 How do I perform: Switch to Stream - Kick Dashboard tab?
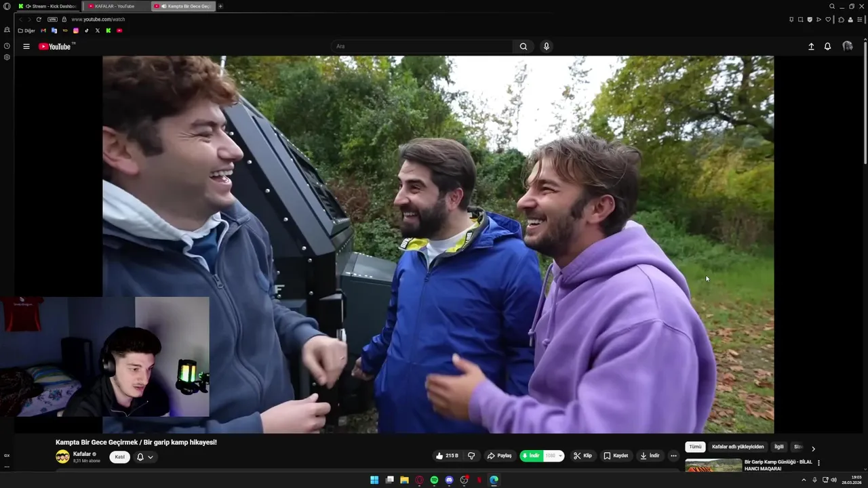tap(48, 6)
